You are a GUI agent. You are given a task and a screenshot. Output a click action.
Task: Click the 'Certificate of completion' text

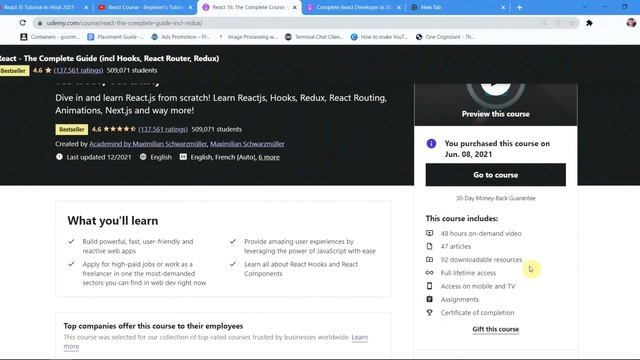(477, 313)
